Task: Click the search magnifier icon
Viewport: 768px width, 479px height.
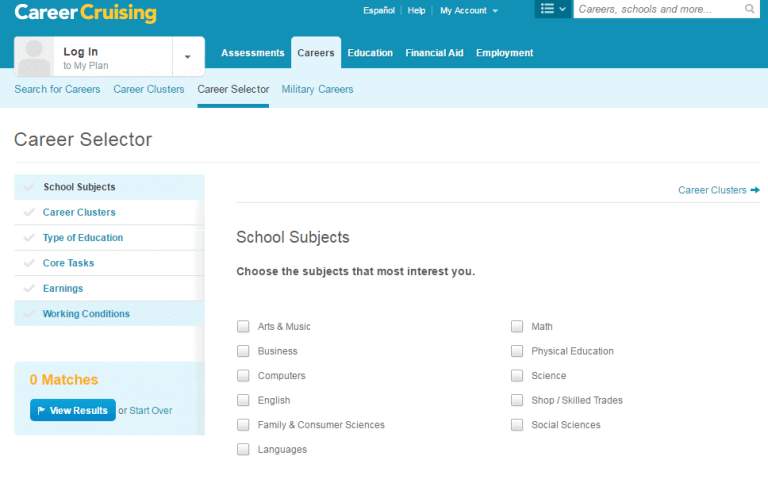Action: (749, 9)
